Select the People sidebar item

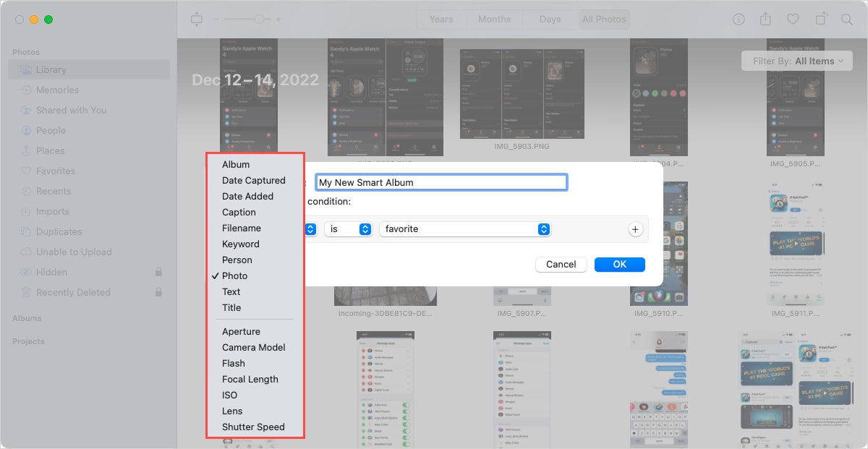[51, 130]
